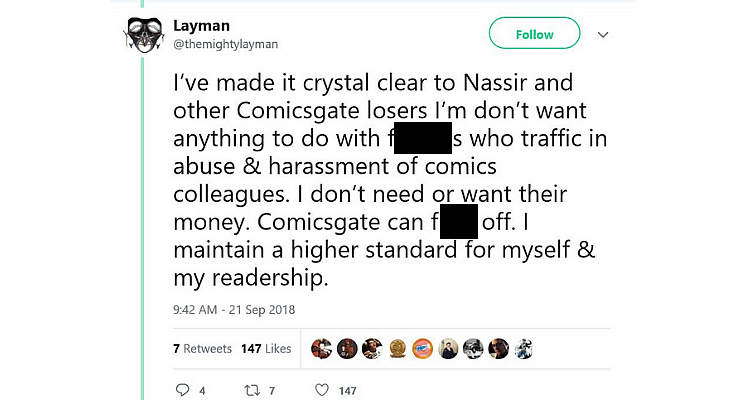Screen dimensions: 750x400
Task: View the 7 Retweets list
Action: (202, 349)
